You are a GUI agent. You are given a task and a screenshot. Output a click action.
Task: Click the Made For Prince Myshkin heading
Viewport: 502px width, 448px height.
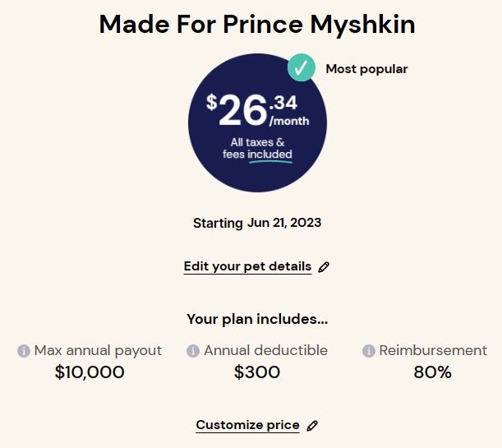click(257, 25)
